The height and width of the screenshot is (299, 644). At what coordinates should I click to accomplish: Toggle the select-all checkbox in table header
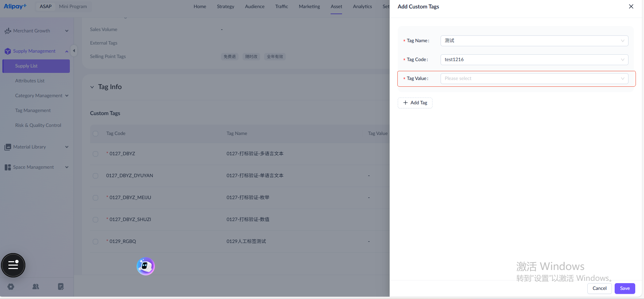tap(95, 134)
